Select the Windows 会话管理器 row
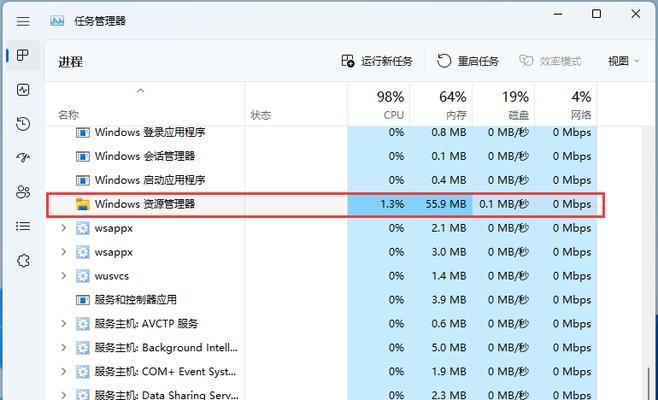 click(x=322, y=156)
